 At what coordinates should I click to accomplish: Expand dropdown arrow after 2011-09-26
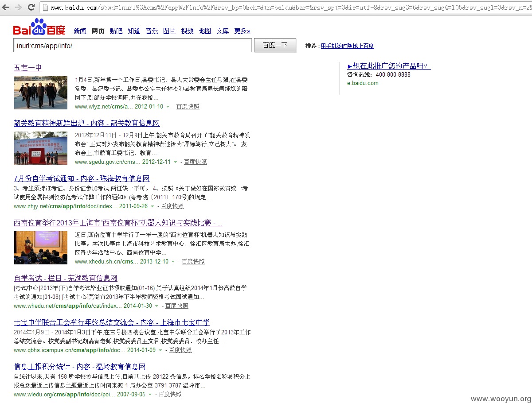click(x=152, y=206)
